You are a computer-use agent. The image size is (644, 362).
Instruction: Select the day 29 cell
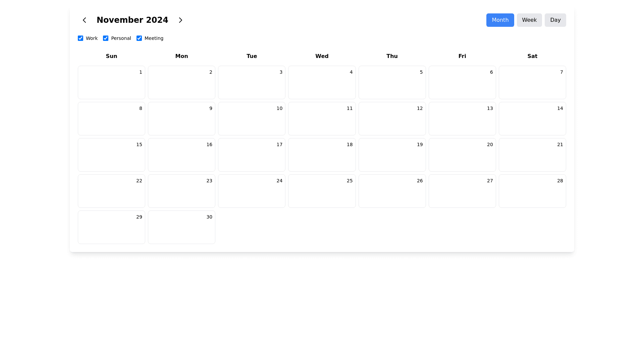tap(111, 227)
